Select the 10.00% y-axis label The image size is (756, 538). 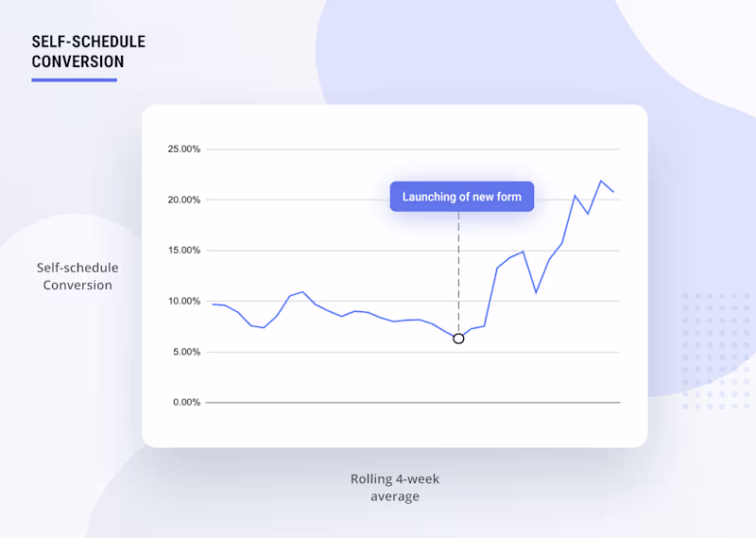(x=184, y=302)
